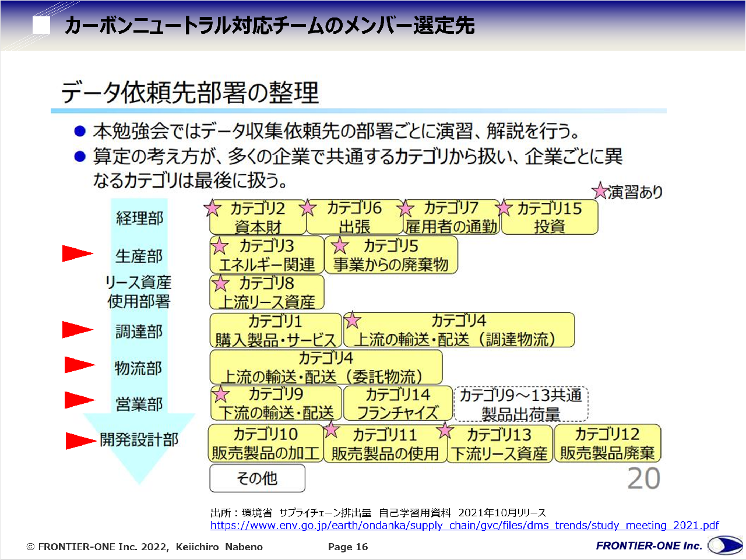Click the red arrow beside 開発設計部
This screenshot has width=746, height=560.
[80, 441]
